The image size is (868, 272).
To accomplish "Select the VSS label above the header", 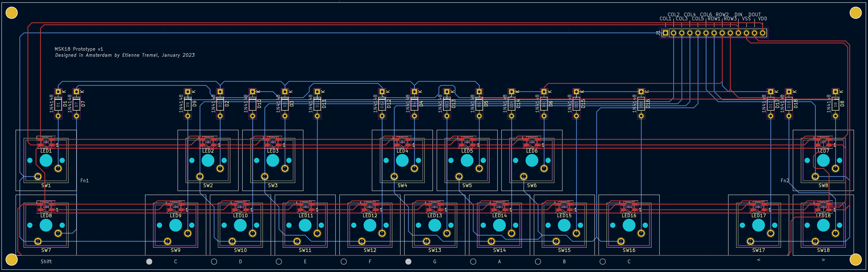I will tap(746, 19).
